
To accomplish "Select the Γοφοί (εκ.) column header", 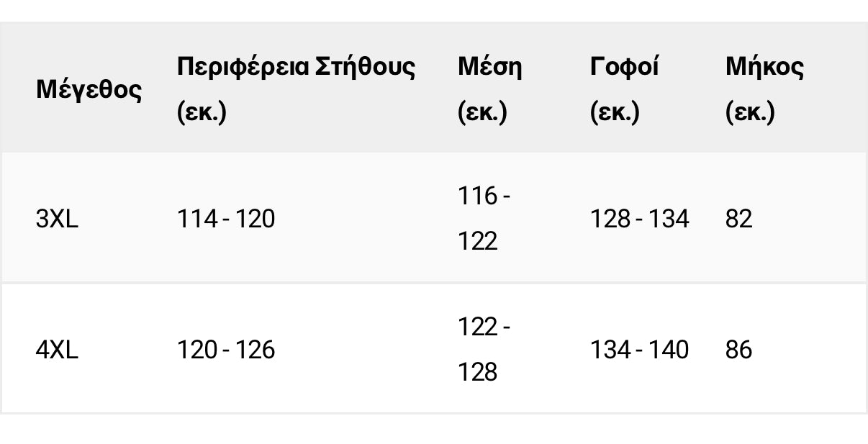I will coord(624,89).
